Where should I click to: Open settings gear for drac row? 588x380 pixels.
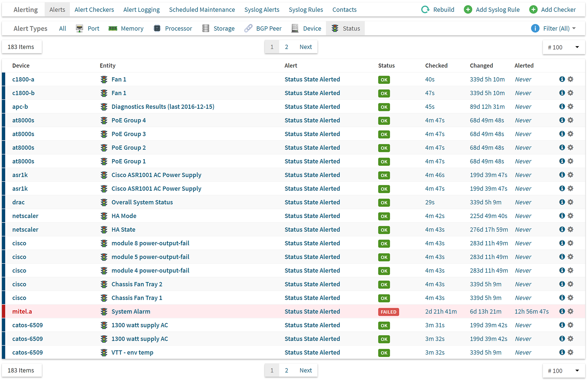570,202
